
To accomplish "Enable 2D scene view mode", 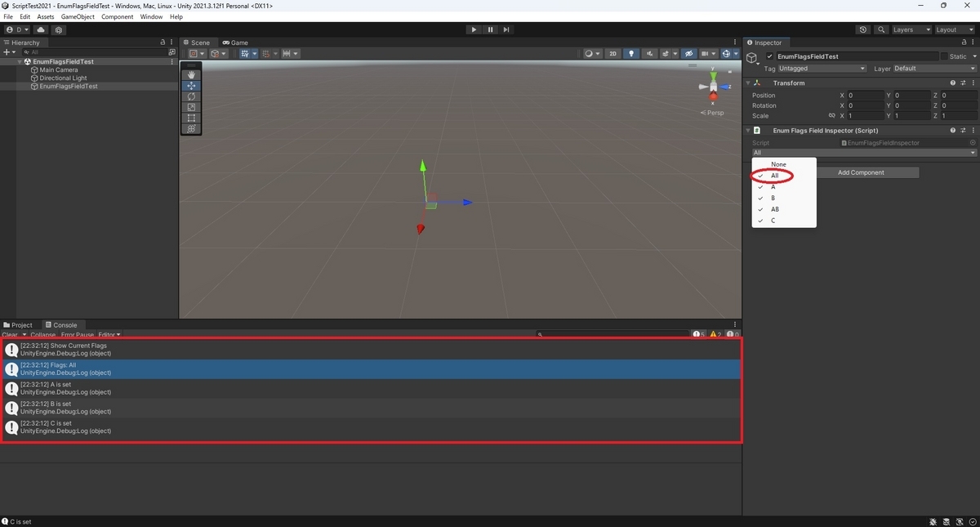I will (613, 53).
